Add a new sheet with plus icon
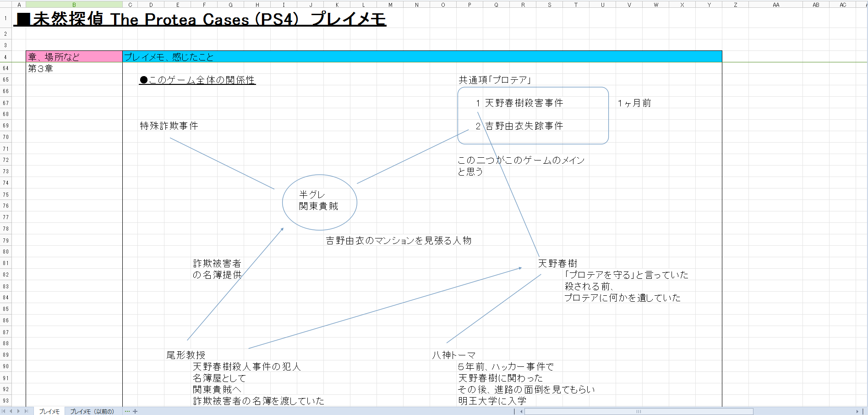Viewport: 868px width, 415px height. click(x=135, y=411)
